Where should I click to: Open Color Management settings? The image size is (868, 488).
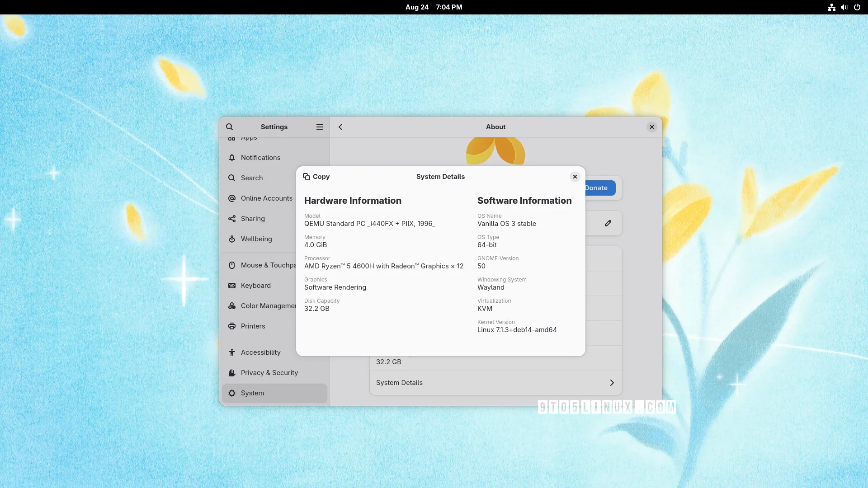(x=260, y=306)
